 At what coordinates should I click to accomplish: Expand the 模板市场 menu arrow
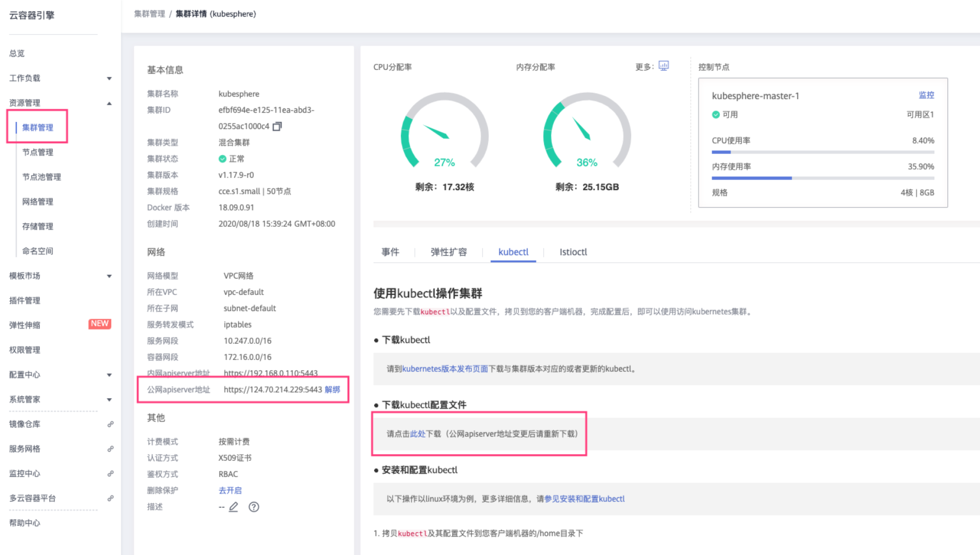pos(110,276)
